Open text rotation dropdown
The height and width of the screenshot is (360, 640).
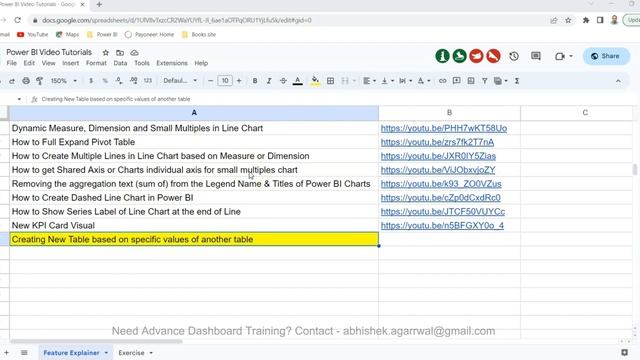[x=424, y=81]
